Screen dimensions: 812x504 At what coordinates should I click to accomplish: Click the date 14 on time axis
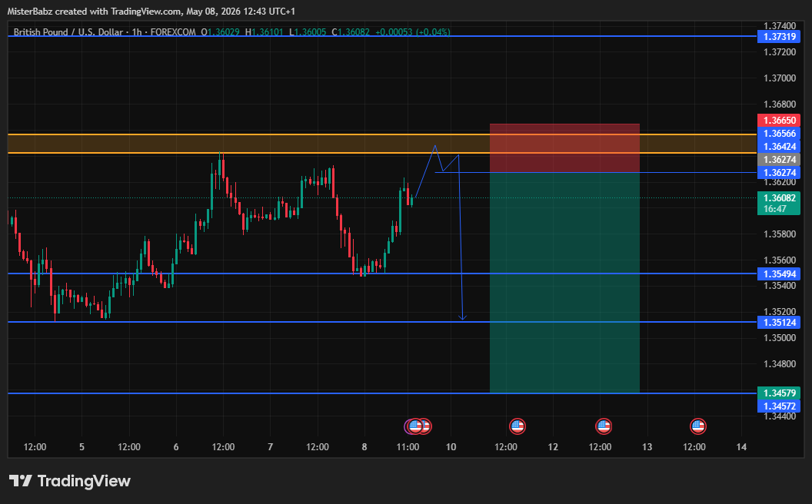coord(741,446)
